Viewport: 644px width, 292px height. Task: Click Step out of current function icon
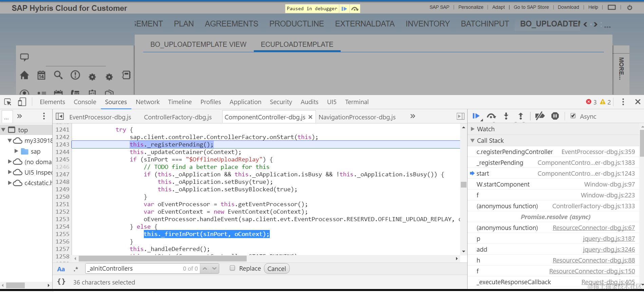coord(521,116)
